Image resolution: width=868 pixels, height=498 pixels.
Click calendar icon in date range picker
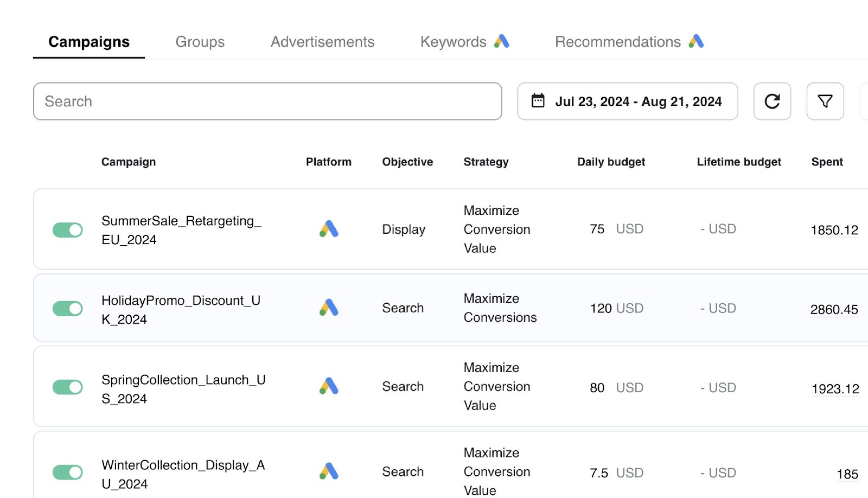pos(538,101)
